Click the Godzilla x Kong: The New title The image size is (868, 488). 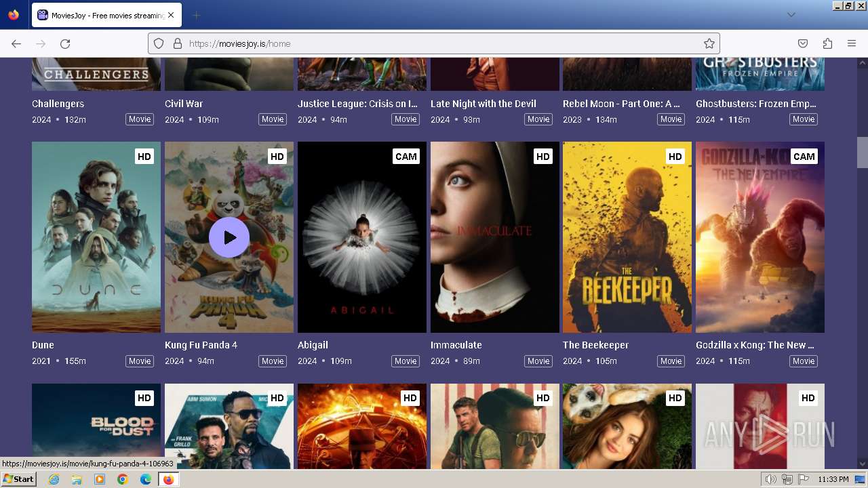pos(755,345)
